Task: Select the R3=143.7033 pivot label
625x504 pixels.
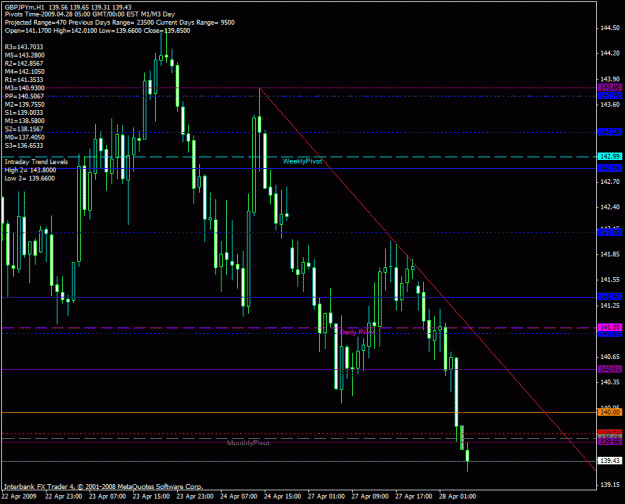Action: coord(24,47)
